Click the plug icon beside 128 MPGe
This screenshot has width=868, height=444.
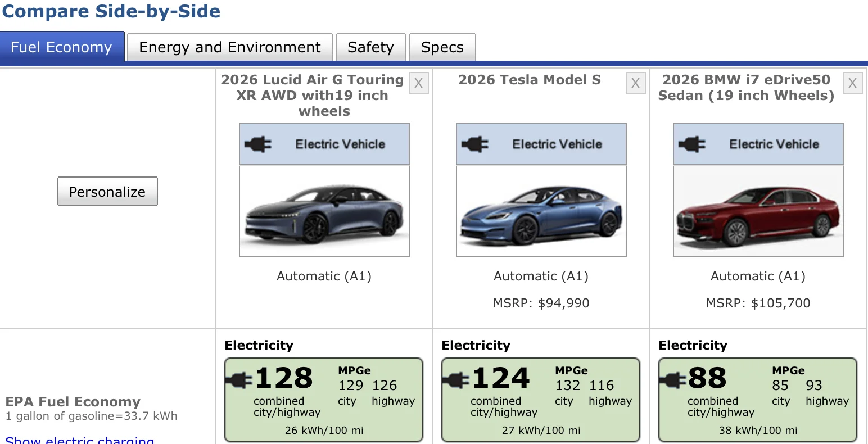click(x=239, y=380)
